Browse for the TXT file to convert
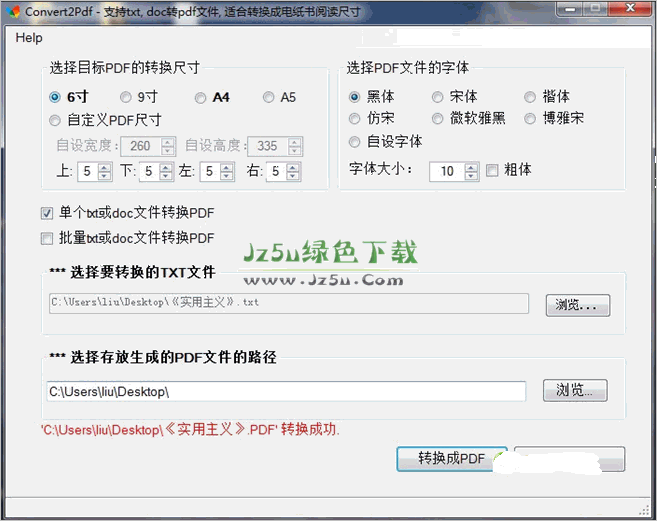657x521 pixels. coord(578,305)
